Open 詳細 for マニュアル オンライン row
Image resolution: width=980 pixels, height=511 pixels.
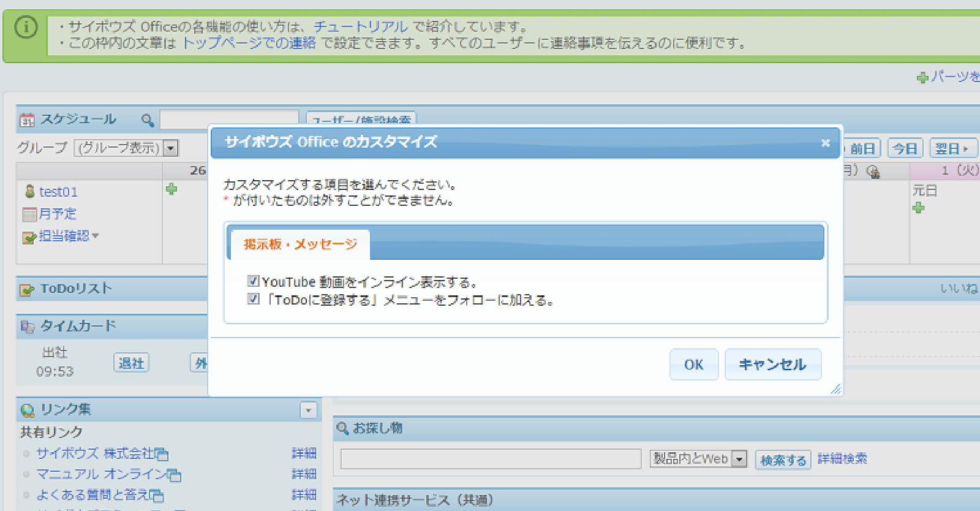click(304, 474)
